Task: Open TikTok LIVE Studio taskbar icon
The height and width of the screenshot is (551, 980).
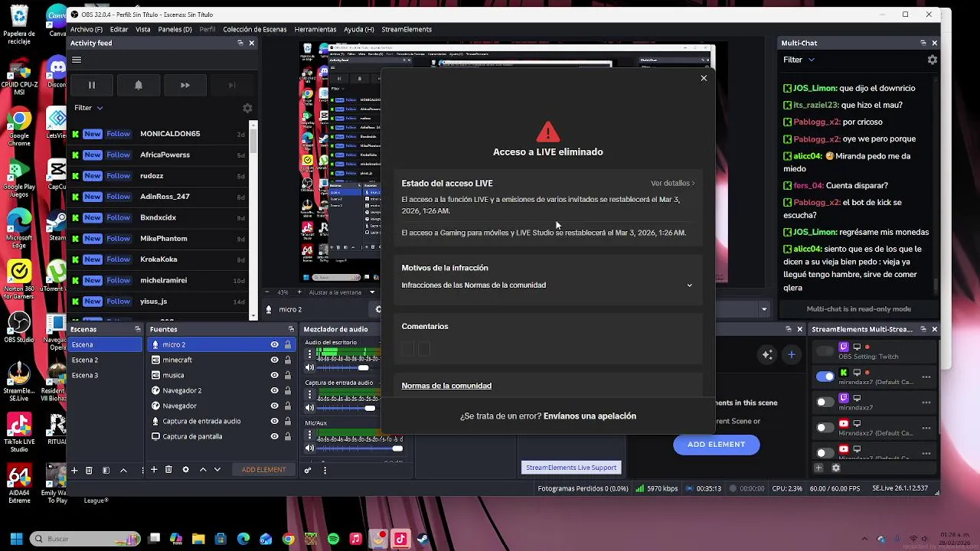Action: [400, 539]
